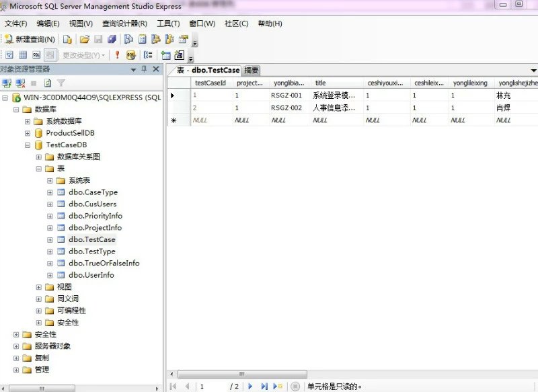Click the 新建查询 (New Query) button

coord(30,40)
